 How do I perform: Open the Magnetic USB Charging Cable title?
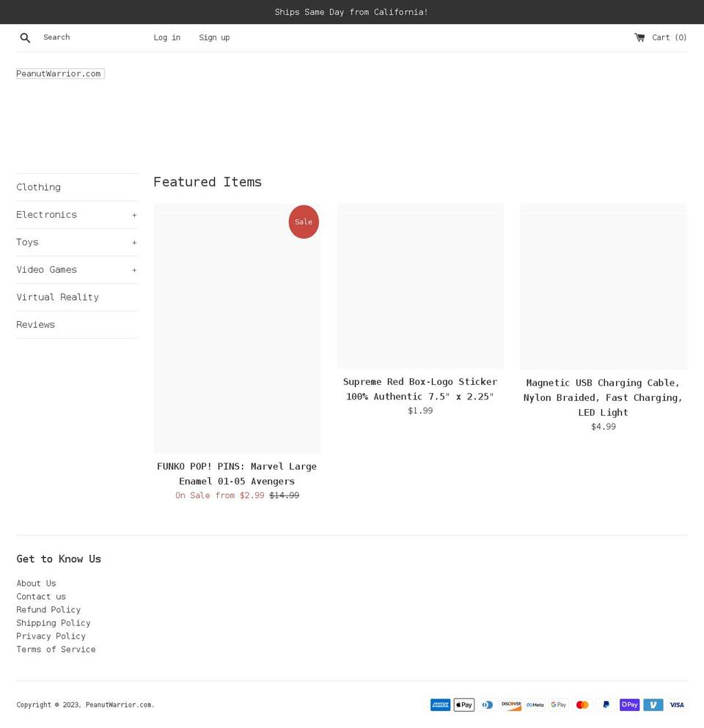point(604,397)
